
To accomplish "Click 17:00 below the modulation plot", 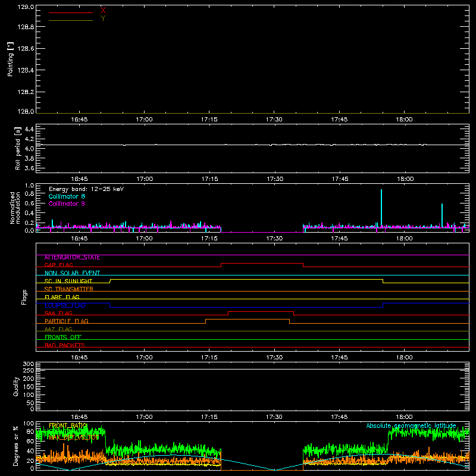I will (x=144, y=239).
